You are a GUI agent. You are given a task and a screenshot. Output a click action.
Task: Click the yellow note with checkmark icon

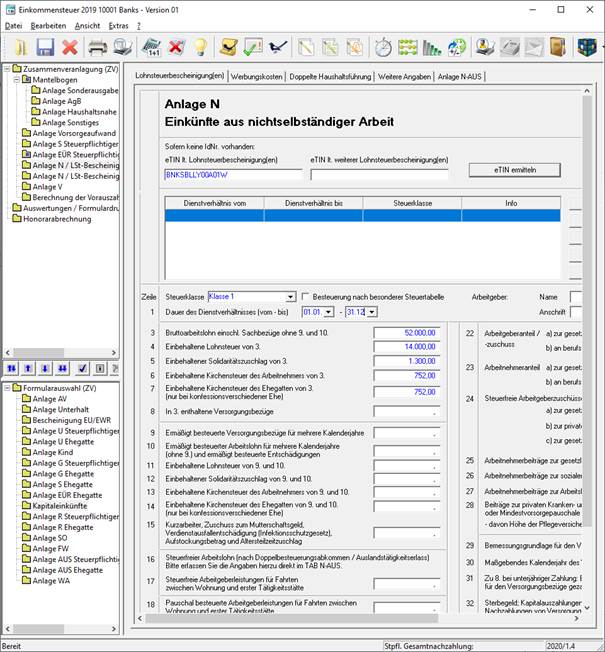pos(229,47)
